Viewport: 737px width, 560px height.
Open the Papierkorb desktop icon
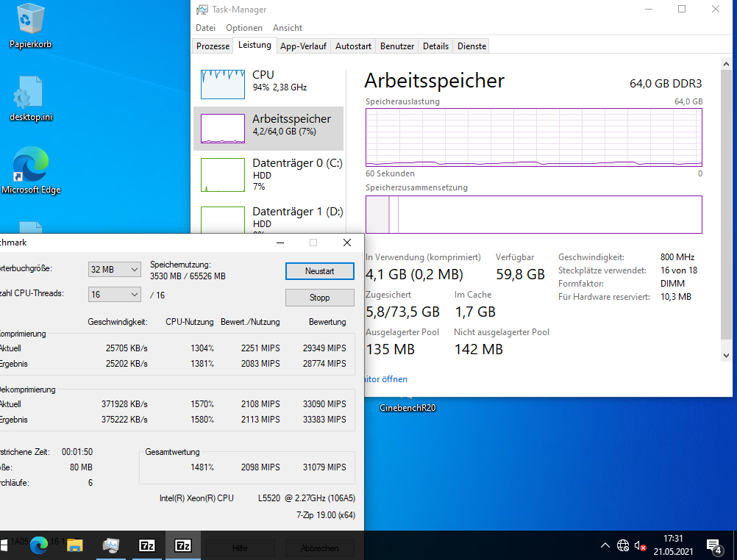coord(31,26)
